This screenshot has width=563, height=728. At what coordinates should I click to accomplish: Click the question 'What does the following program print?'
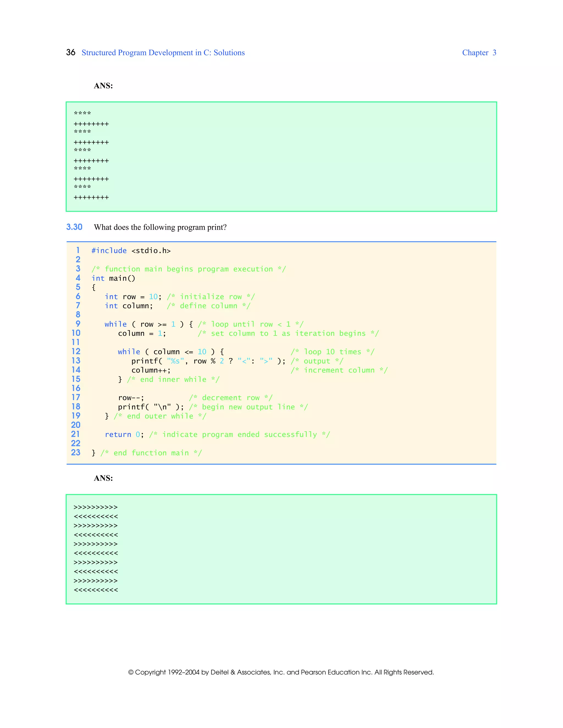click(160, 227)
